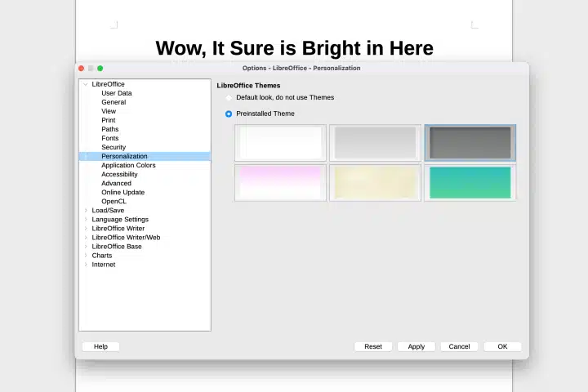Expand the LibreOffice Writer category

click(x=86, y=229)
